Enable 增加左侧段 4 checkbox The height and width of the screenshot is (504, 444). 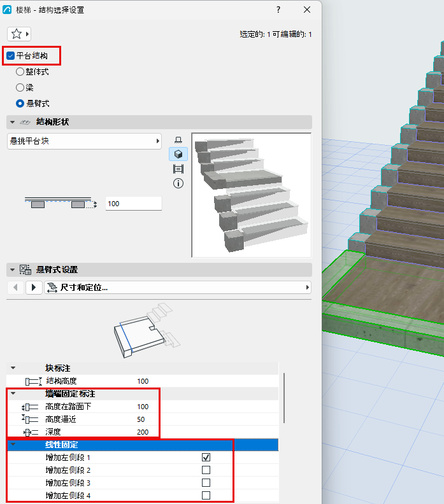(206, 495)
